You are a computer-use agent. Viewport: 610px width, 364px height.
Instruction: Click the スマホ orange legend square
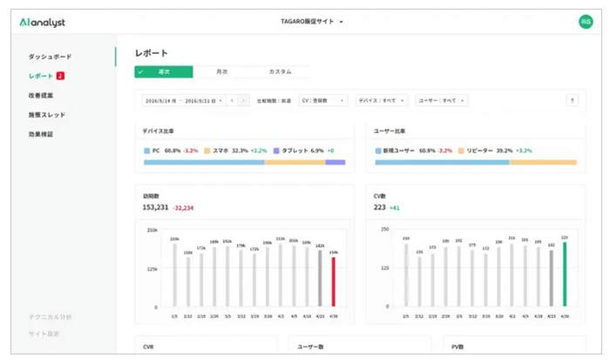coord(207,151)
